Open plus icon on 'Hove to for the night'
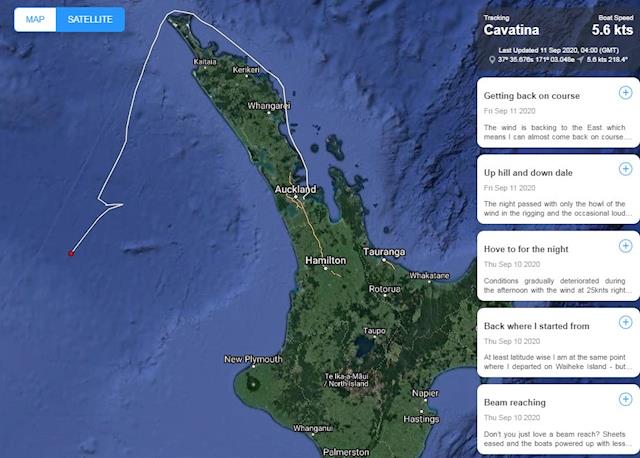 point(625,247)
